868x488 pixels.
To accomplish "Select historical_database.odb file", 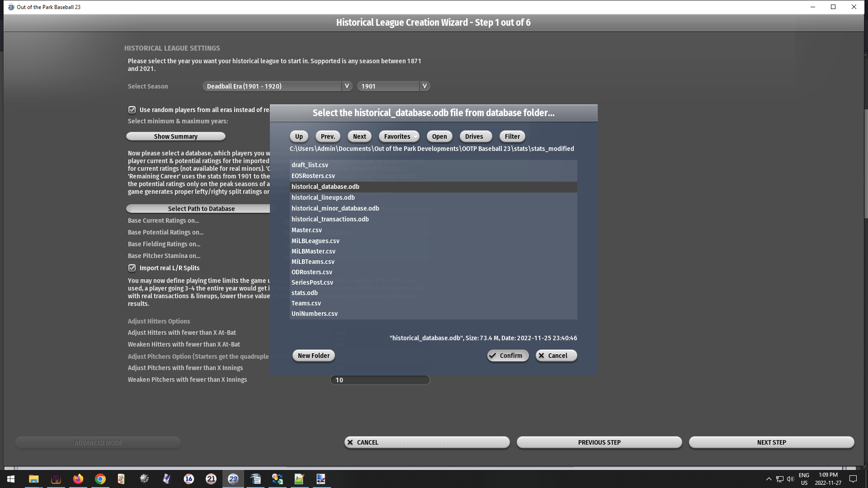I will 433,187.
